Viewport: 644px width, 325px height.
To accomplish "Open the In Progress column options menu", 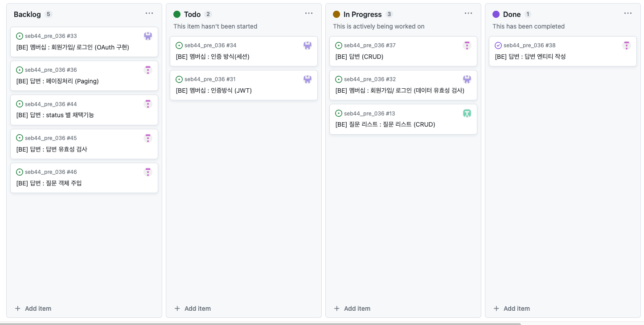I will pyautogui.click(x=468, y=13).
